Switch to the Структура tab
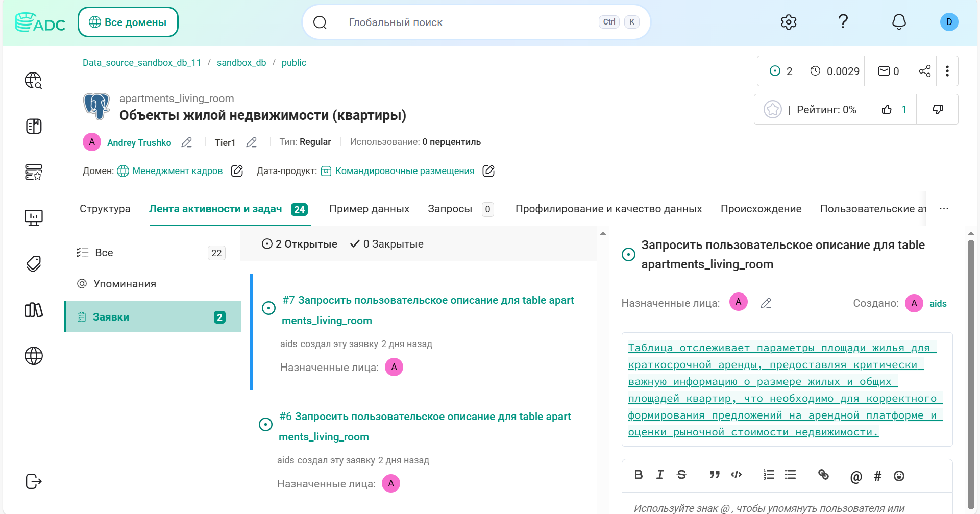Screen dimensions: 980x514 105,209
